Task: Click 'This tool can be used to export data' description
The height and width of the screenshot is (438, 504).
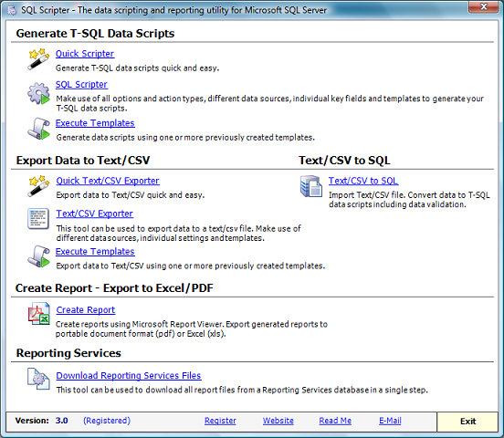Action: pyautogui.click(x=178, y=234)
